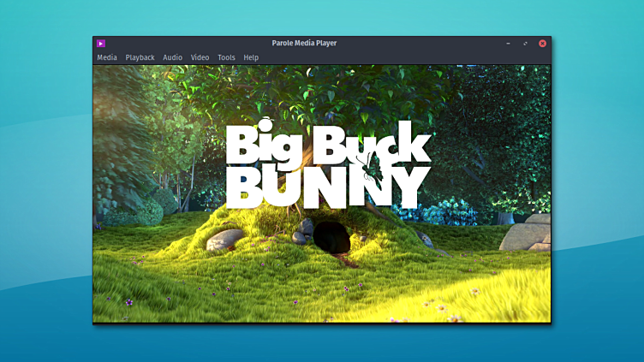The width and height of the screenshot is (644, 362).
Task: Open the Help menu
Action: (251, 57)
